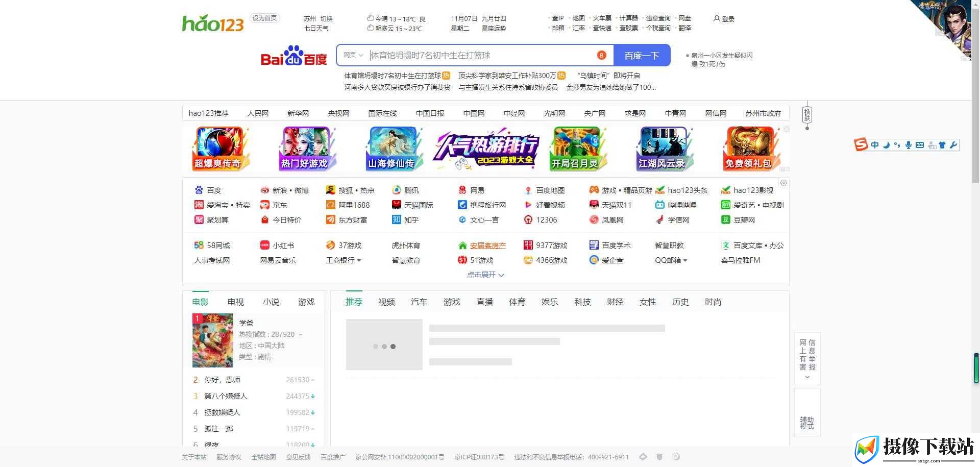Viewport: 980px width, 467px height.
Task: Open the 学爸 movie poster thumbnail
Action: 212,340
